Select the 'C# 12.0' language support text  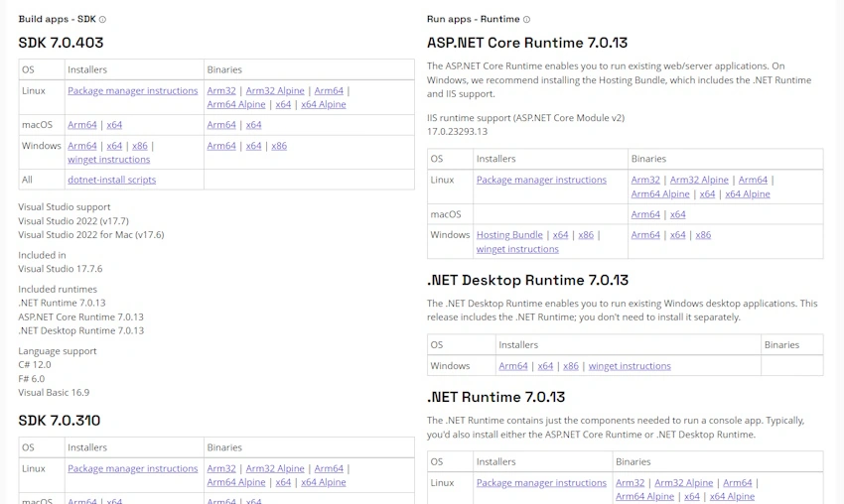35,365
